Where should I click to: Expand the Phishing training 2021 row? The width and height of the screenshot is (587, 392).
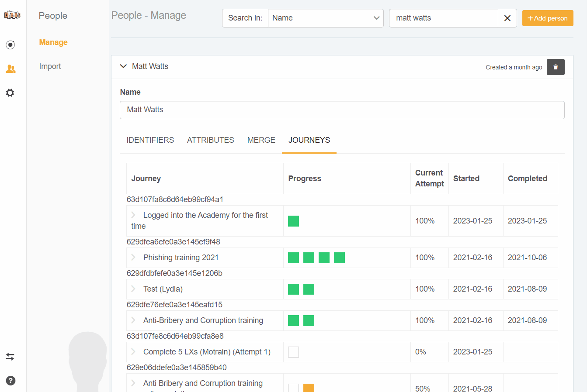[x=133, y=258]
